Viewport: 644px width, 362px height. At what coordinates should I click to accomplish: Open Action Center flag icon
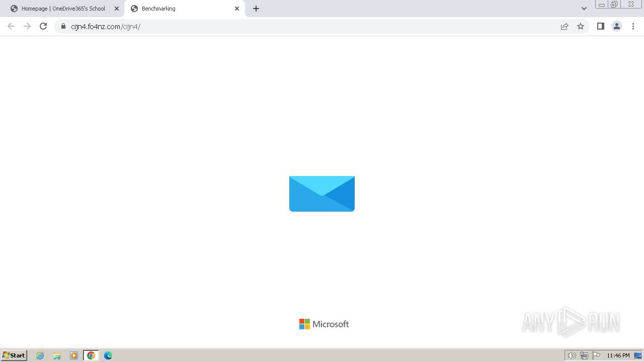point(596,355)
